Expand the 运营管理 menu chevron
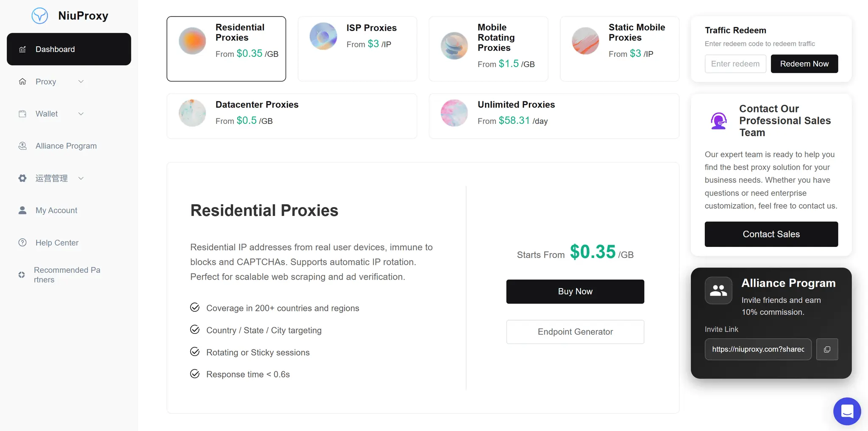Screen dimensions: 868x431 pos(81,178)
